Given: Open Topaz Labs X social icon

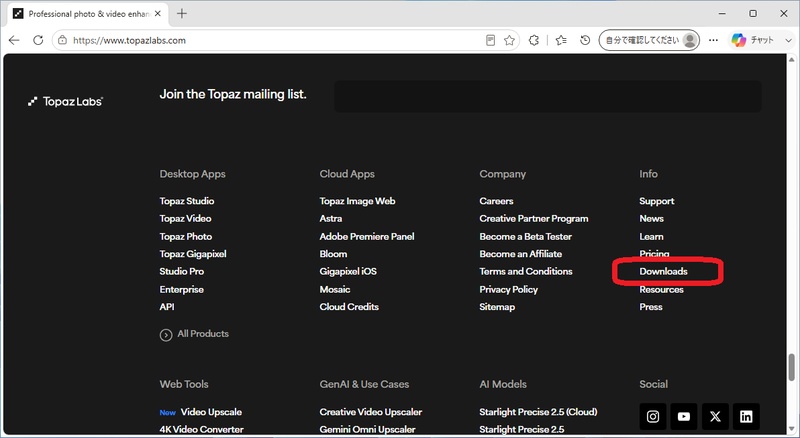Looking at the screenshot, I should pos(715,417).
